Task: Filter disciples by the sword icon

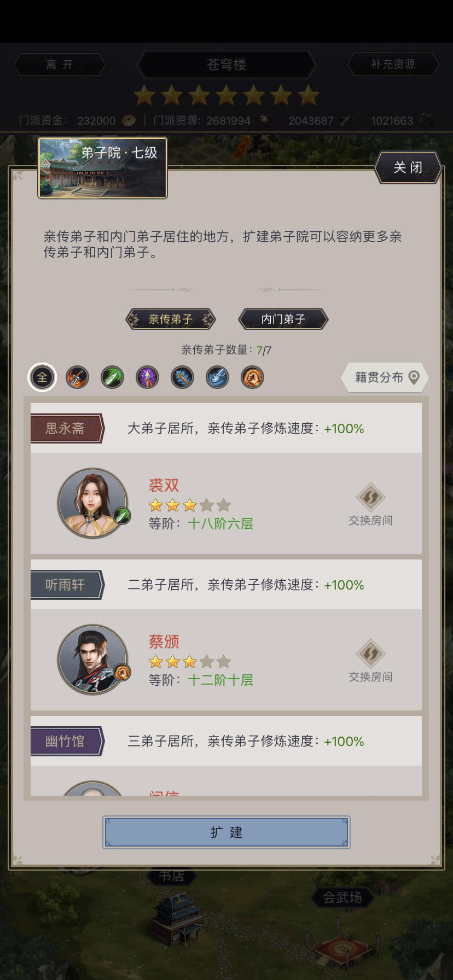Action: [77, 377]
